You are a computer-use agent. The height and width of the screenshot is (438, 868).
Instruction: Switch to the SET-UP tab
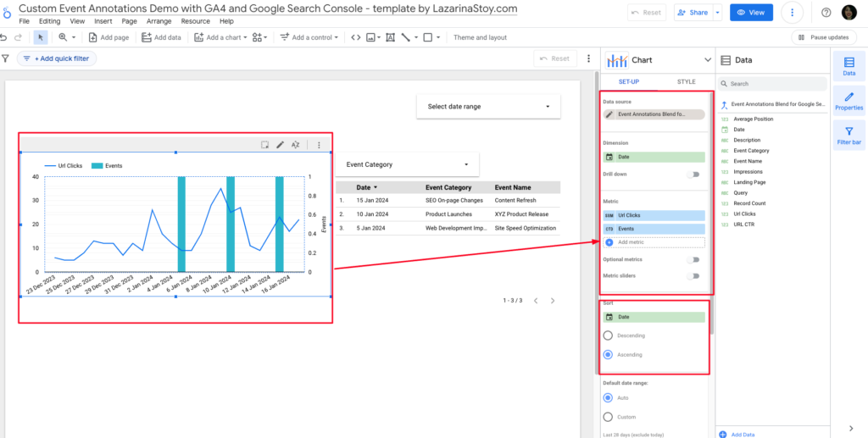click(629, 82)
